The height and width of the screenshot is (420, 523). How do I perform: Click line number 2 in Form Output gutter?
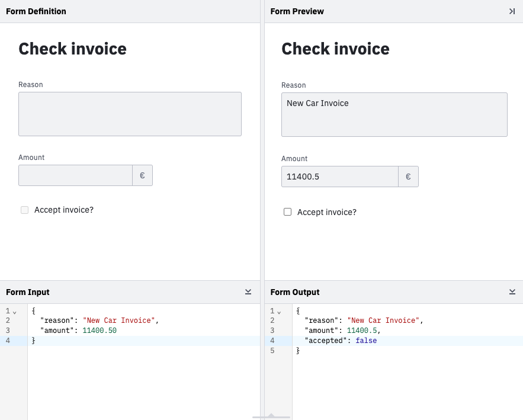coord(272,320)
